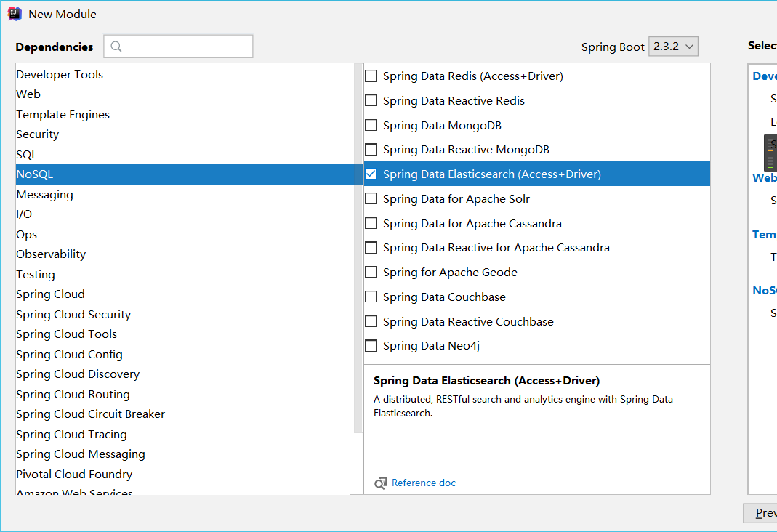Viewport: 777px width, 532px height.
Task: Uncheck Spring Data Elasticsearch (Access+Driver)
Action: [371, 174]
